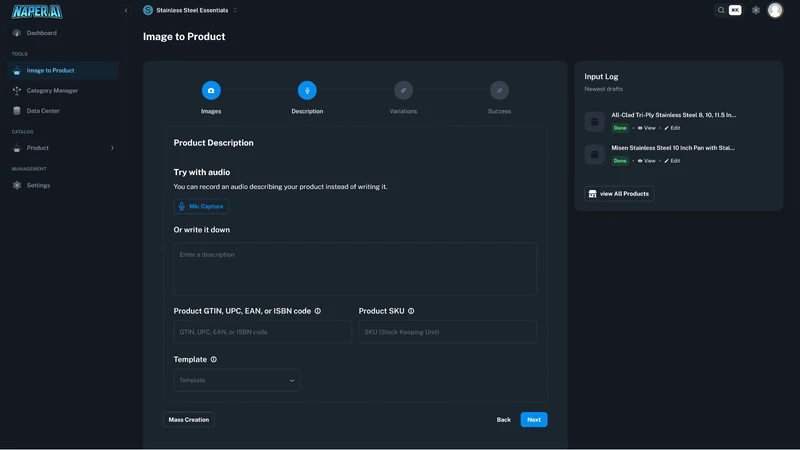Show info tooltip for Product SKU
Screen dimensions: 800x450
[411, 311]
